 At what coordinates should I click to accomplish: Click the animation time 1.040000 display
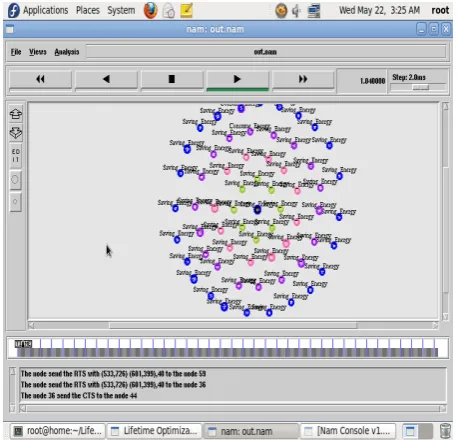(x=372, y=81)
